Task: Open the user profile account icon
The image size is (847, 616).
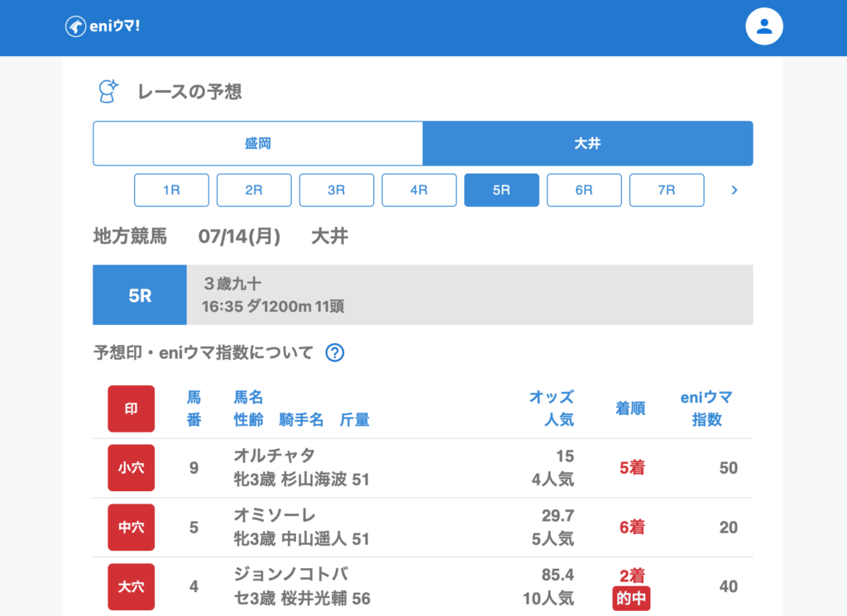Action: click(763, 26)
